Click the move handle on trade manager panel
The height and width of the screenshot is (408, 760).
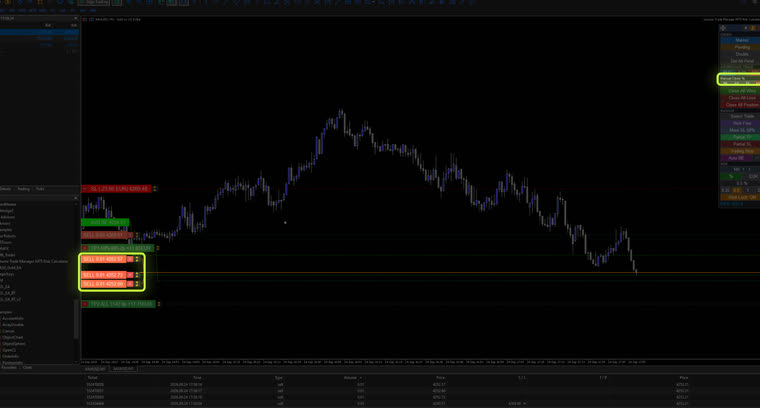tap(723, 28)
